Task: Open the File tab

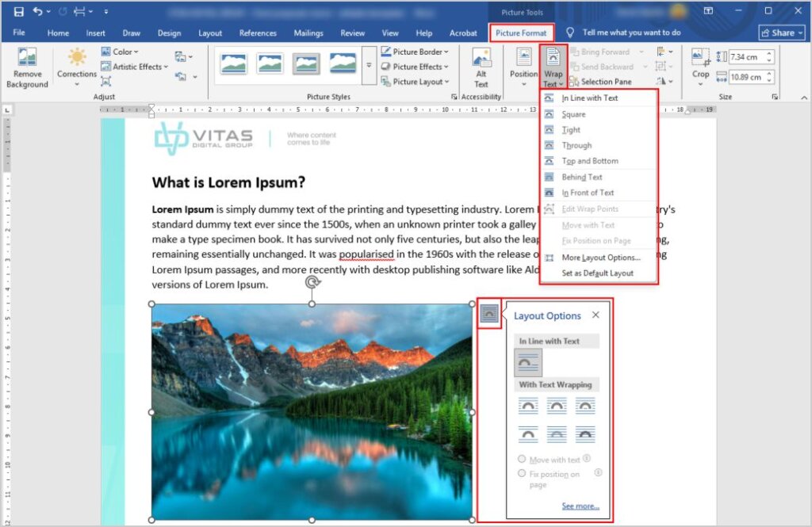Action: (19, 32)
